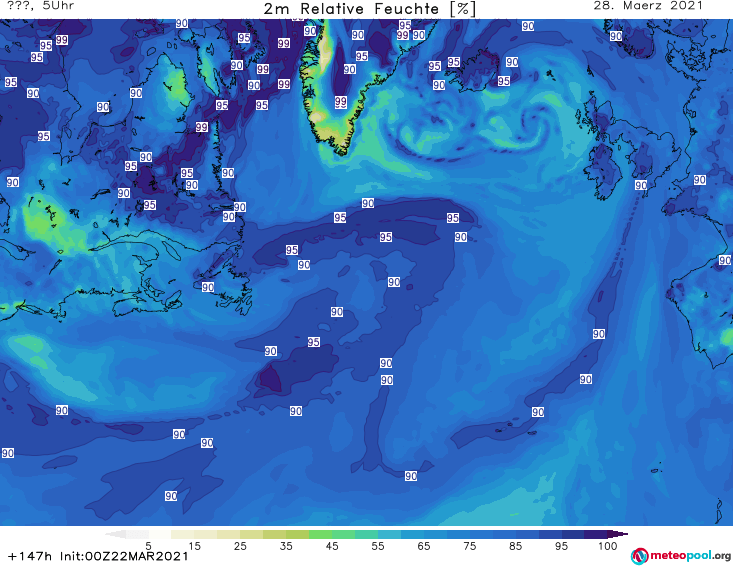The height and width of the screenshot is (566, 733).
Task: Click the legend scale label '65'
Action: coord(424,546)
